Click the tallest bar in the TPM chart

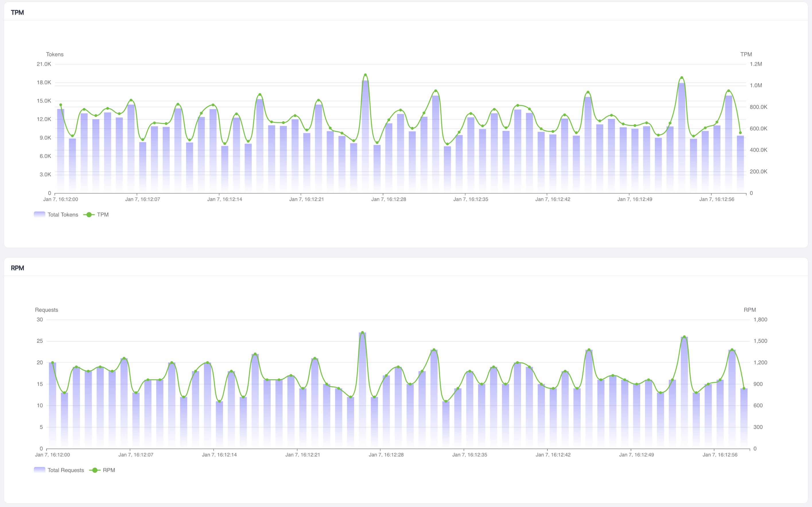click(x=365, y=134)
